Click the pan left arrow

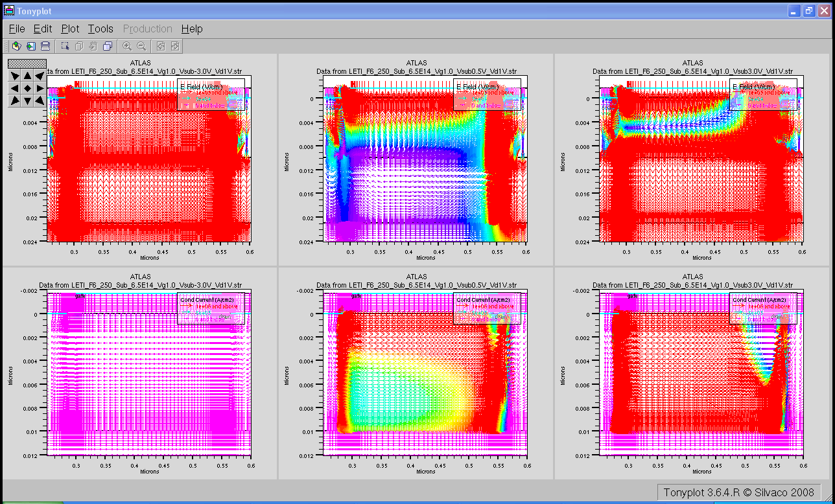pos(14,88)
